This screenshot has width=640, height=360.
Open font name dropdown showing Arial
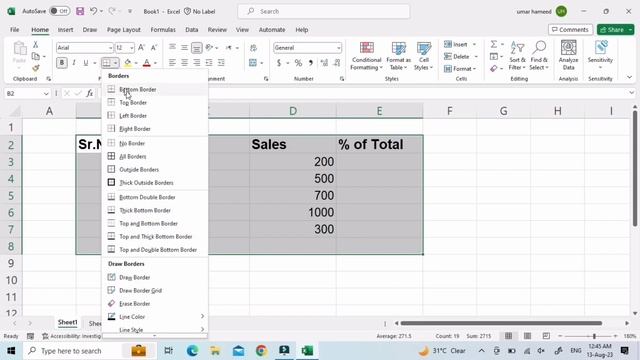click(x=110, y=48)
